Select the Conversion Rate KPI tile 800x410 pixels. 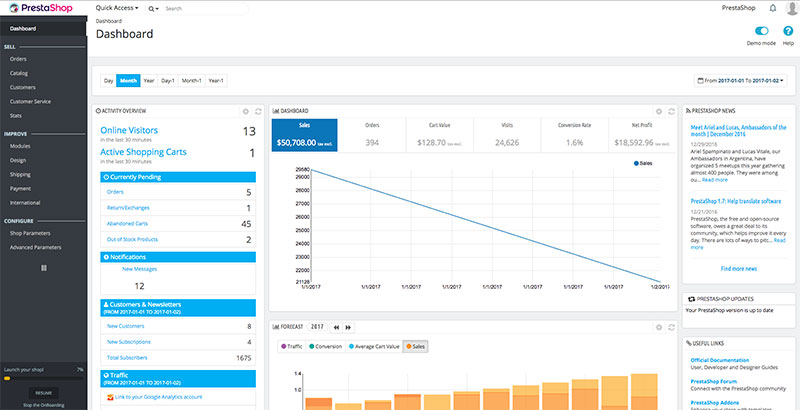click(574, 135)
